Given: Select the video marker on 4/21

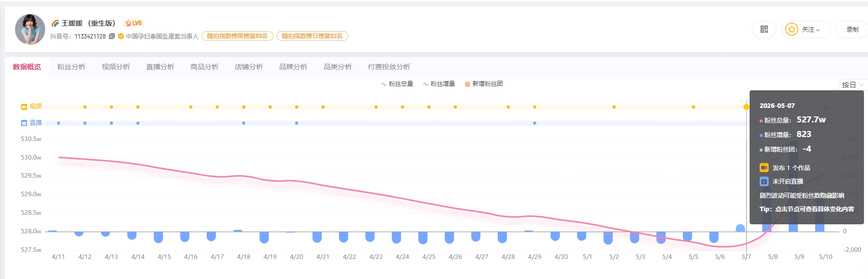Looking at the screenshot, I should 323,107.
